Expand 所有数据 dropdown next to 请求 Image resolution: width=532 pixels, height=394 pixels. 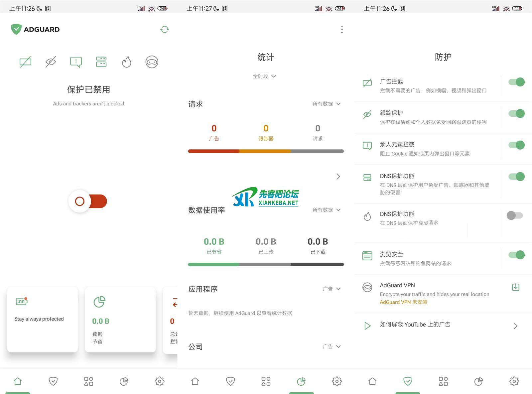click(x=327, y=104)
